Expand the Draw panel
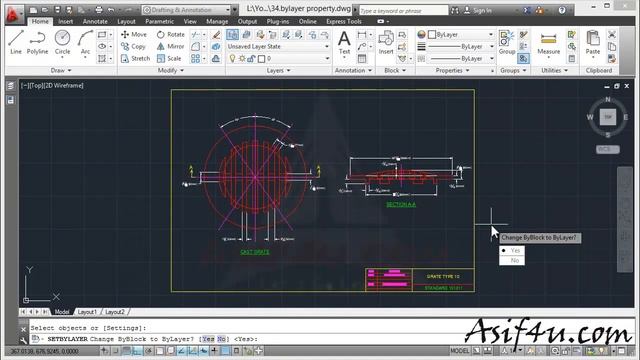Viewport: 640px width, 360px height. 61,70
